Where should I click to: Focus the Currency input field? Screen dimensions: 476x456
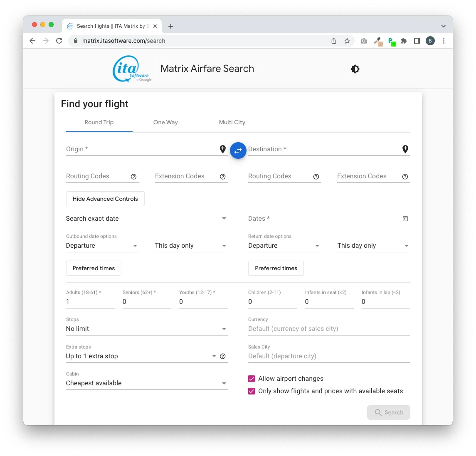328,329
